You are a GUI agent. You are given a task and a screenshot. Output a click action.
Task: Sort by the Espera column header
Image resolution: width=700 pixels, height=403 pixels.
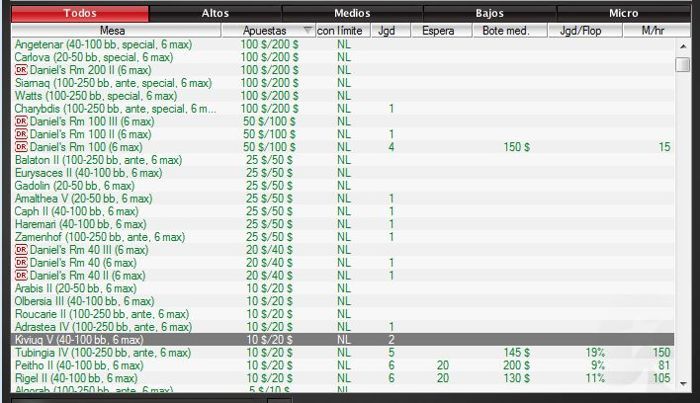(441, 30)
